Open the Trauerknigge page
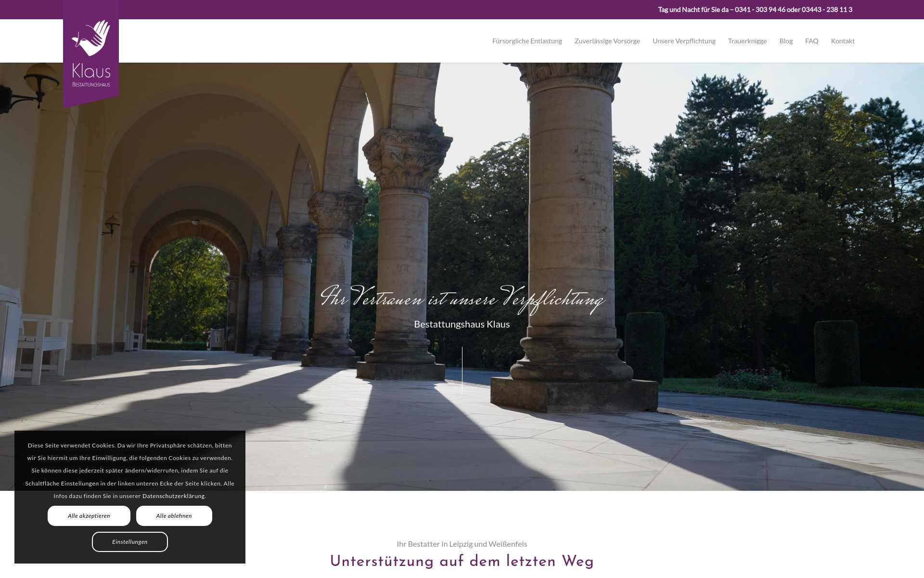 [x=747, y=41]
